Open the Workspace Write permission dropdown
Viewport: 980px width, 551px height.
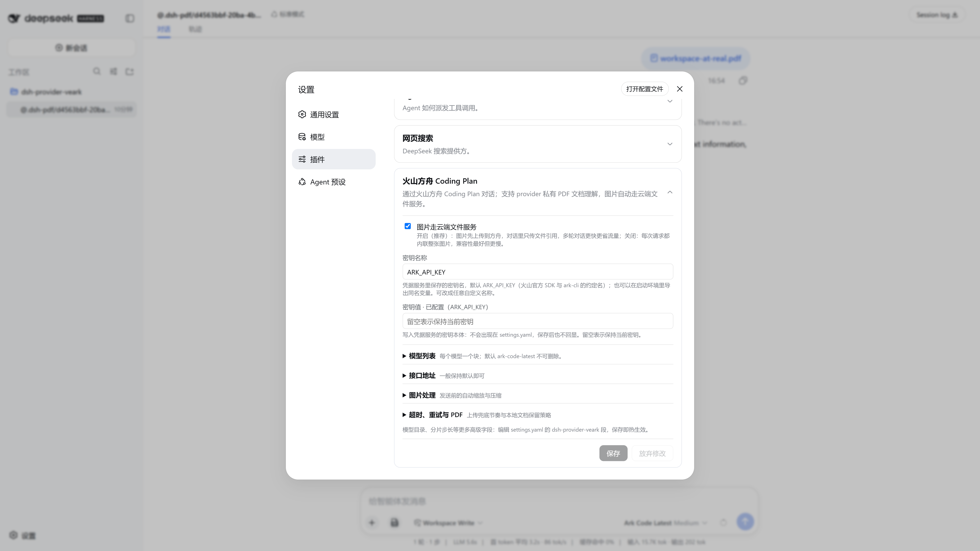(449, 523)
